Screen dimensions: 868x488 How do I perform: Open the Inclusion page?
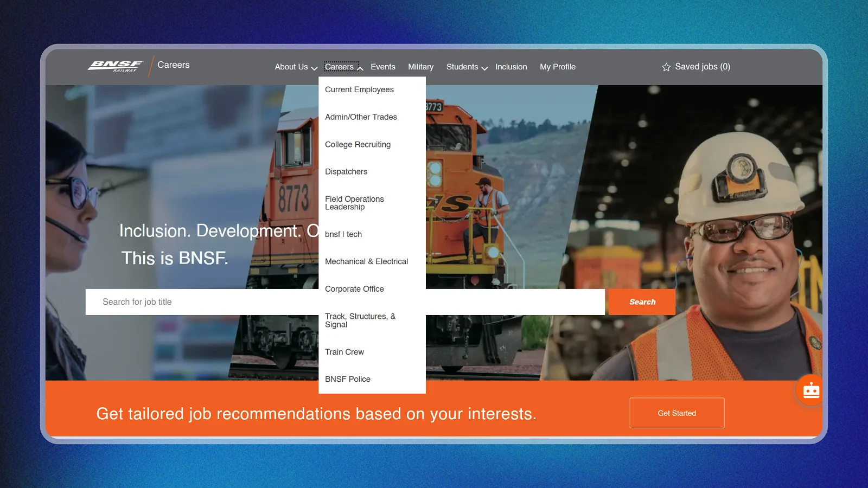[x=511, y=67]
